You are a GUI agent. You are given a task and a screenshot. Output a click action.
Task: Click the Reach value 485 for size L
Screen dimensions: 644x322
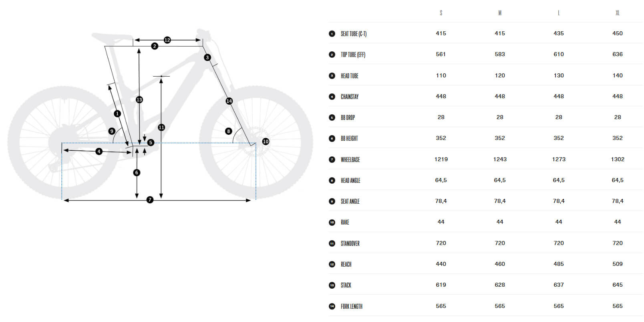click(559, 264)
